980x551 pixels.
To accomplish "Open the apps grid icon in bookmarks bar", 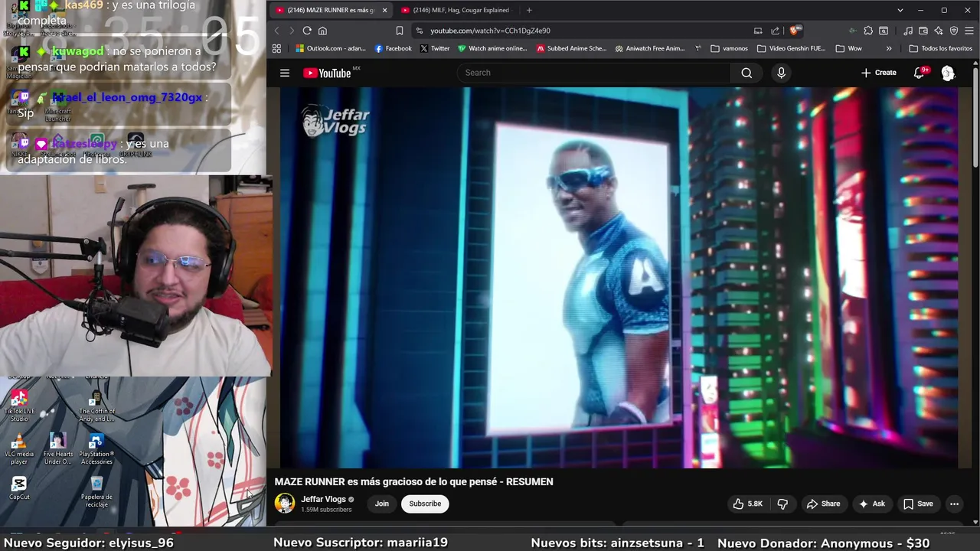I will tap(276, 48).
